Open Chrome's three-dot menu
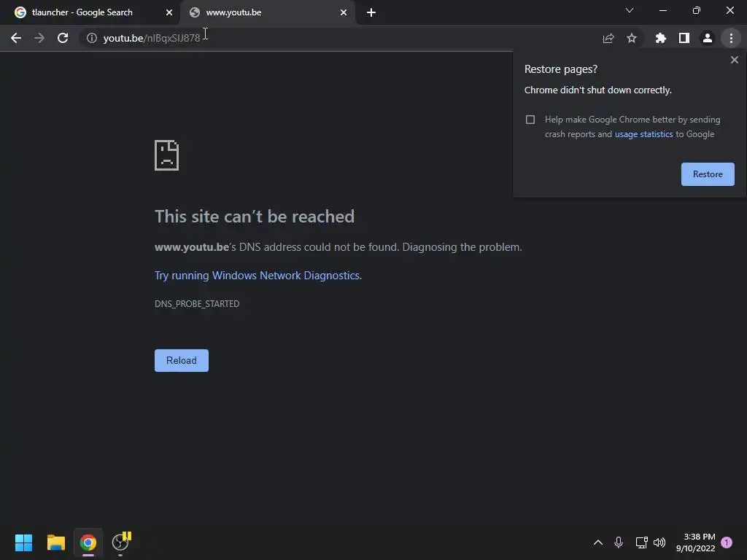The height and width of the screenshot is (560, 747). 731,38
